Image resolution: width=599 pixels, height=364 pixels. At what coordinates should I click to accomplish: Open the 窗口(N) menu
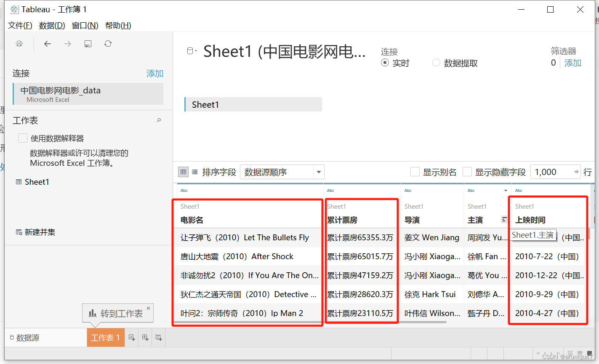[x=85, y=26]
